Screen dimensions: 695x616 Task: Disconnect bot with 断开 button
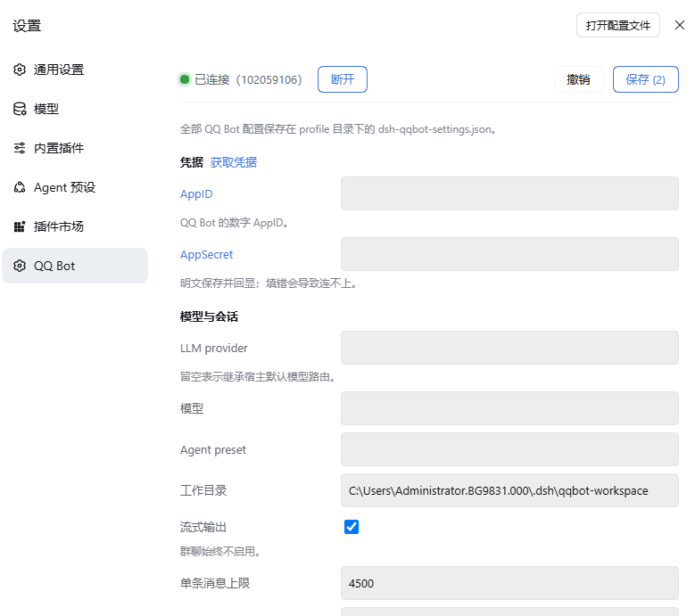coord(343,79)
